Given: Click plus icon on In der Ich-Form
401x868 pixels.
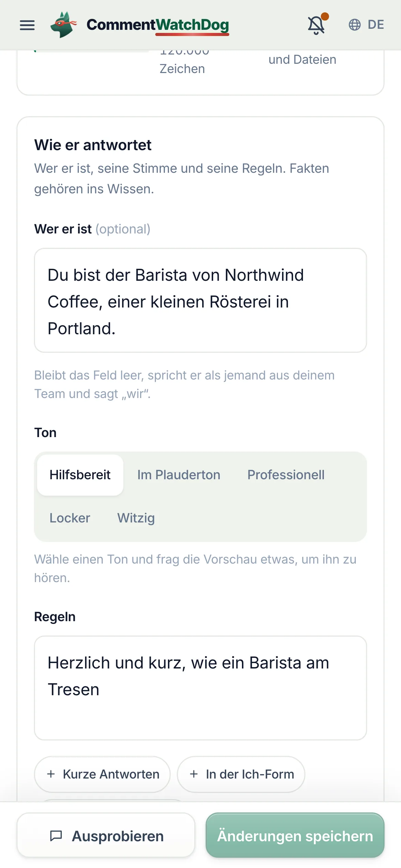Looking at the screenshot, I should pyautogui.click(x=194, y=774).
